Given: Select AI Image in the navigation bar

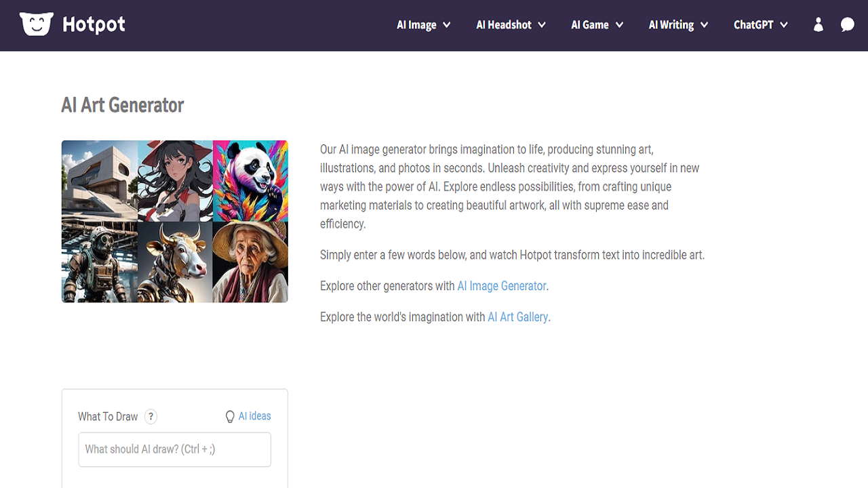Looking at the screenshot, I should click(417, 24).
